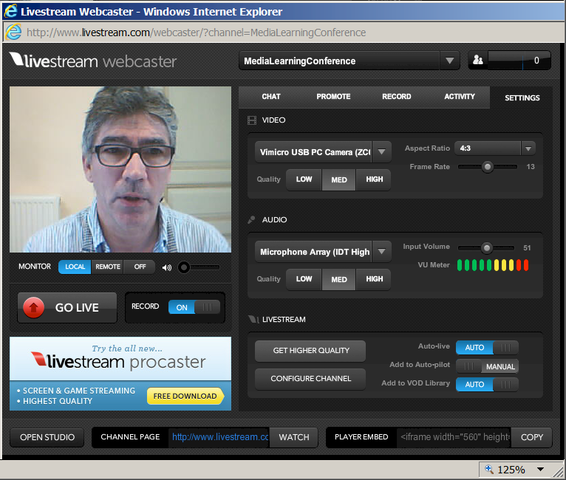The image size is (566, 480).
Task: Click Configure Channel button
Action: 310,379
